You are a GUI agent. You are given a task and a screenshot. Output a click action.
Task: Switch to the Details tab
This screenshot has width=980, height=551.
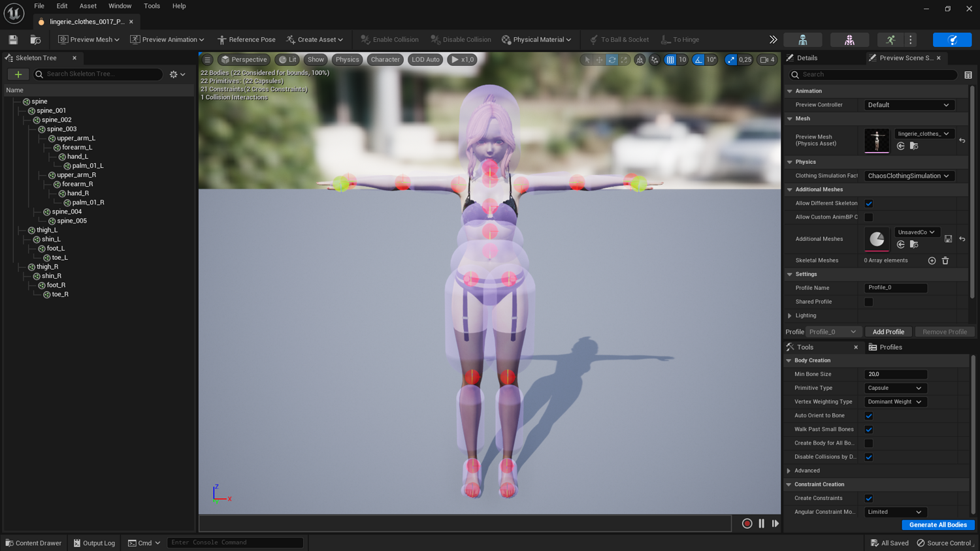point(807,58)
